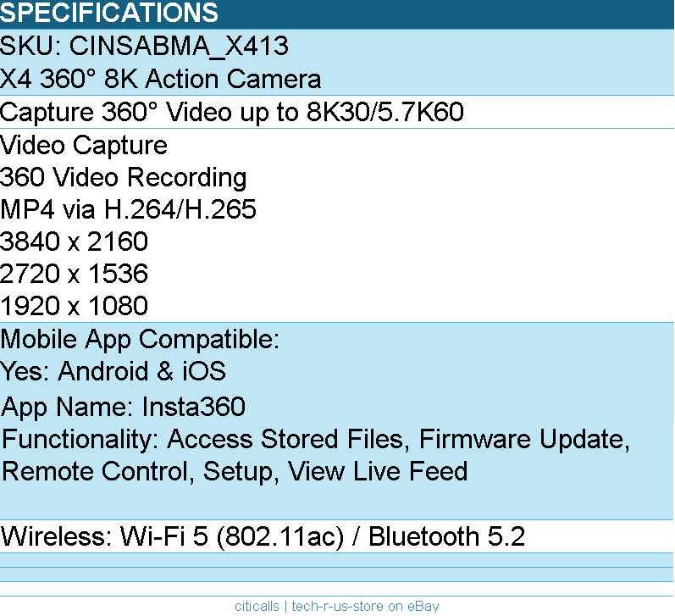Click X4 360° 8K Action Camera text
Screen dimensions: 675x616
[x=161, y=79]
